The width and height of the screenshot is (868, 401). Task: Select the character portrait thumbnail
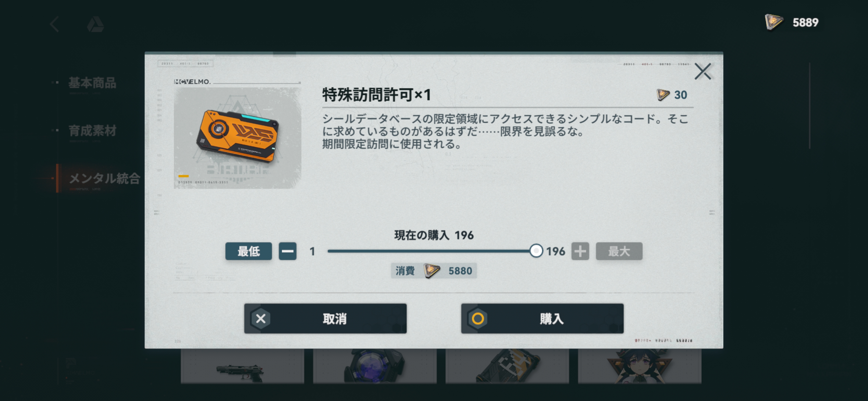(640, 366)
